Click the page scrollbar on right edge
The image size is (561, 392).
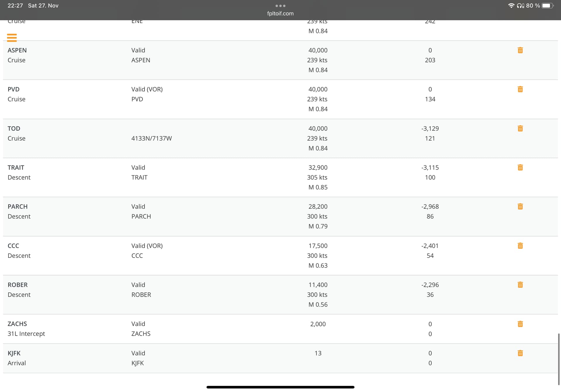tap(559, 359)
